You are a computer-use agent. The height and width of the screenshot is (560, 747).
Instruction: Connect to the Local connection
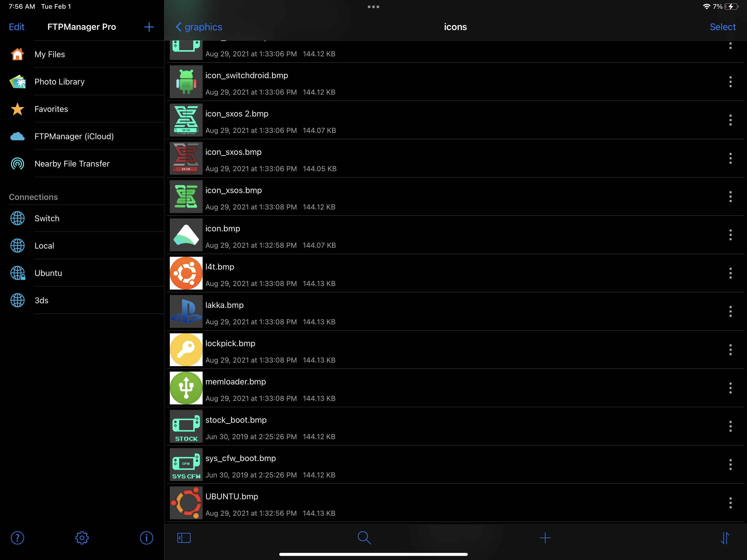click(82, 246)
